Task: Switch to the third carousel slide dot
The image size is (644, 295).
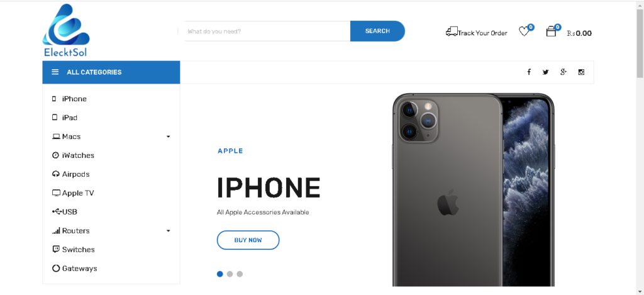Action: (240, 274)
